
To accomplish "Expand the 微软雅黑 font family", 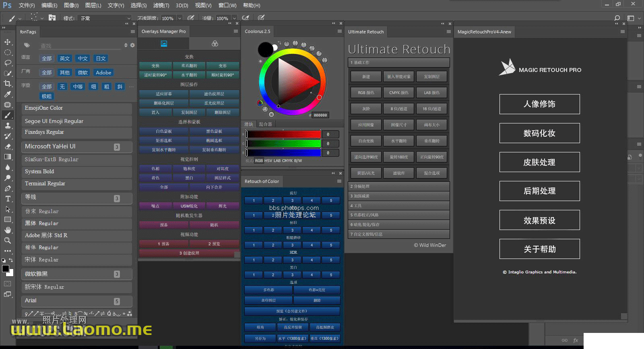I will pyautogui.click(x=77, y=274).
